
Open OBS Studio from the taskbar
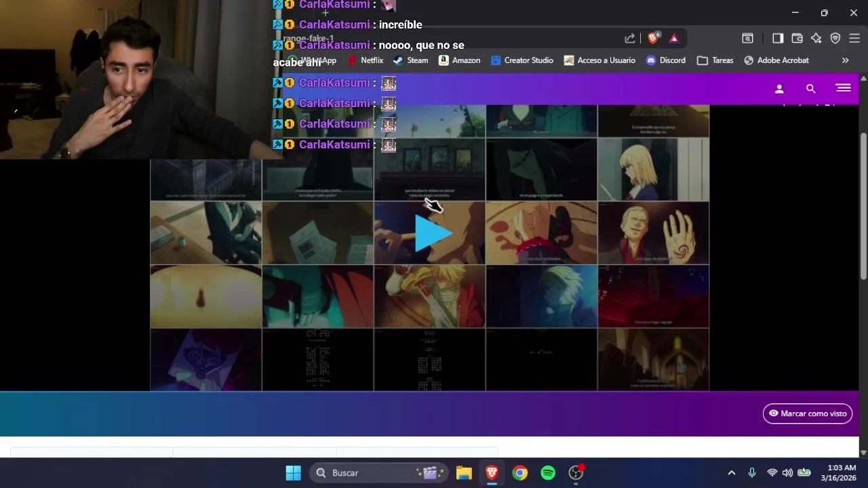point(576,473)
